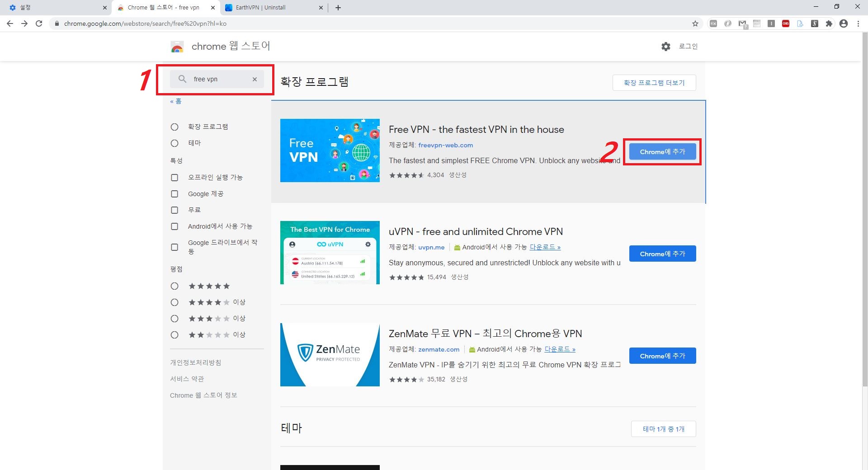Bookmark this page with the star icon
This screenshot has width=868, height=470.
click(x=695, y=23)
